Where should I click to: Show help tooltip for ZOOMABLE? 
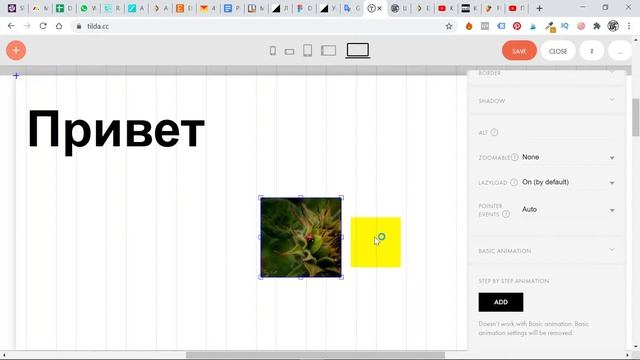click(515, 157)
